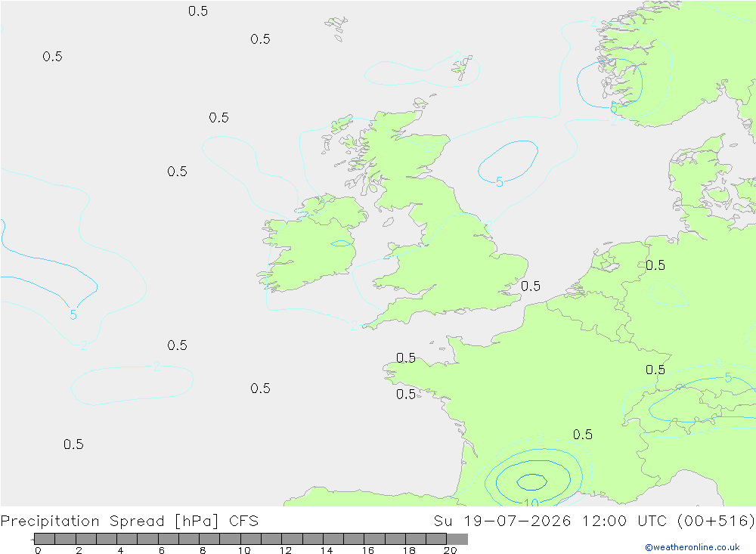Click the '5' contour label in the North Sea

pyautogui.click(x=500, y=182)
